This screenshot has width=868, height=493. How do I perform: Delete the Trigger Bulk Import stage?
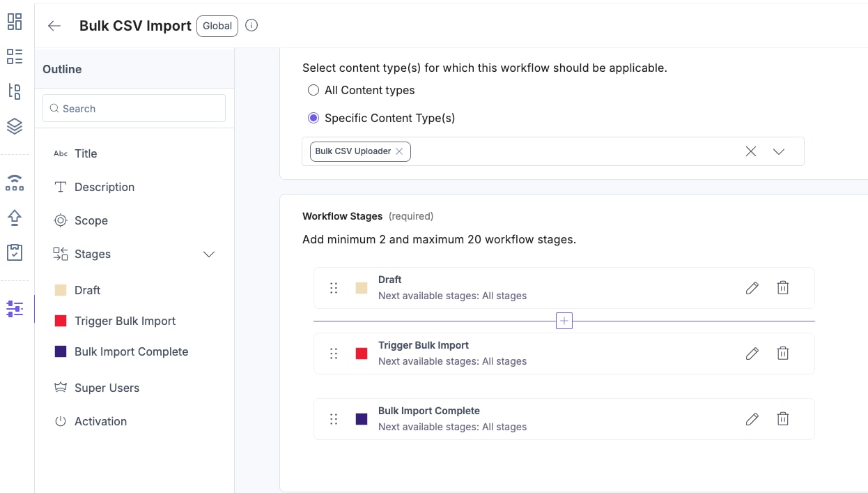pyautogui.click(x=783, y=354)
